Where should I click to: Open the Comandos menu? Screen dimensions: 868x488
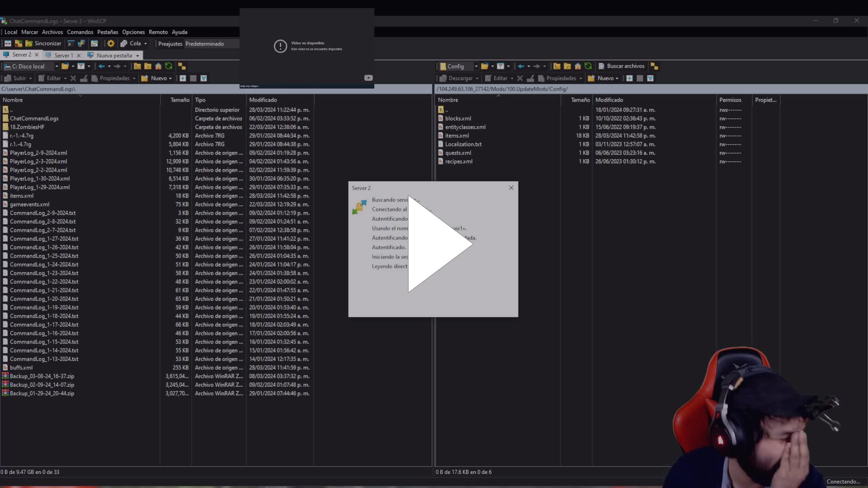(x=80, y=32)
